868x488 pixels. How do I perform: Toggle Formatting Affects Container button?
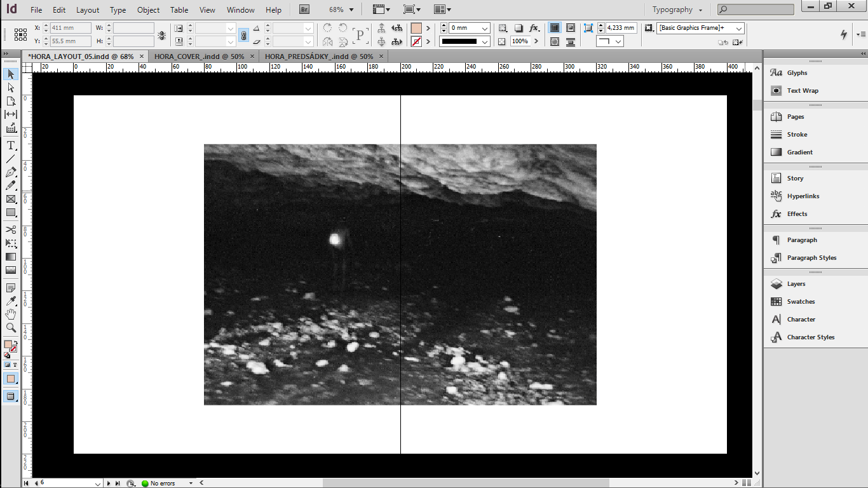[8, 365]
